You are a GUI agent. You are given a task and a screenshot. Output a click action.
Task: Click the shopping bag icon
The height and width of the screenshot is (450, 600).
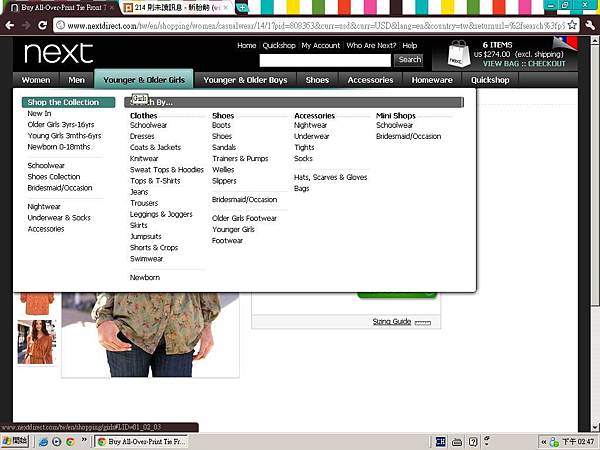pyautogui.click(x=458, y=54)
